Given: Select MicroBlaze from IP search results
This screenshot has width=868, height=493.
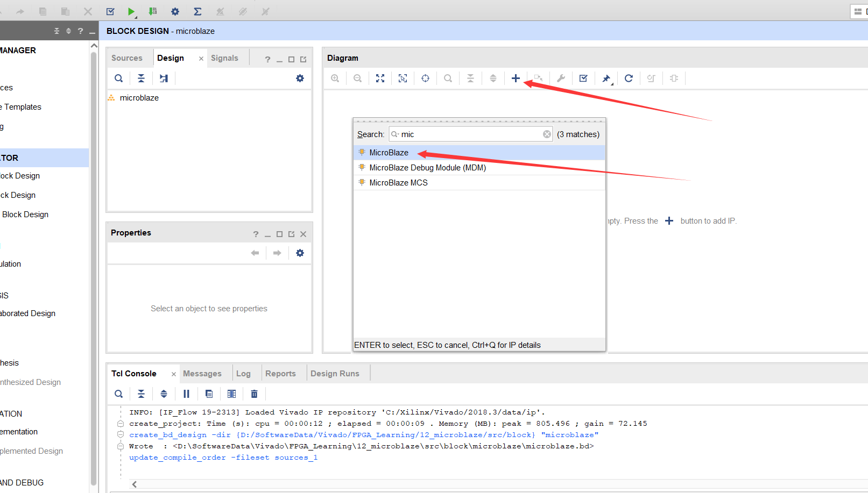Looking at the screenshot, I should (x=389, y=153).
